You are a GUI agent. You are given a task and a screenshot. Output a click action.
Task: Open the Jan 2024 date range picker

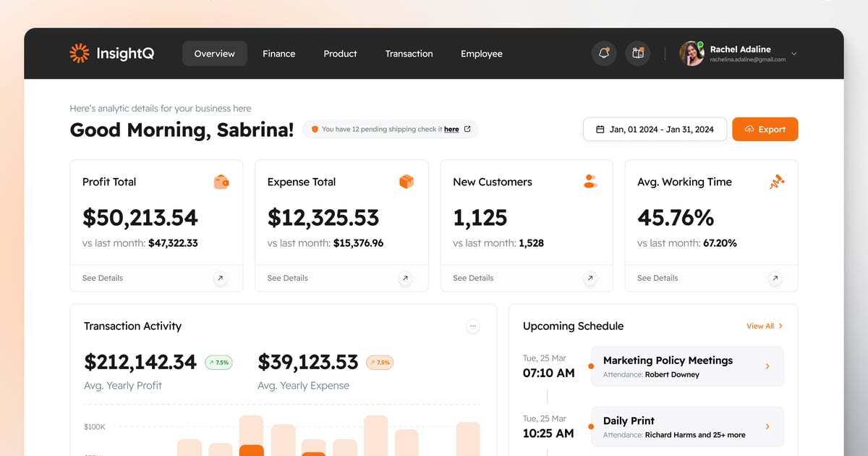click(x=655, y=130)
